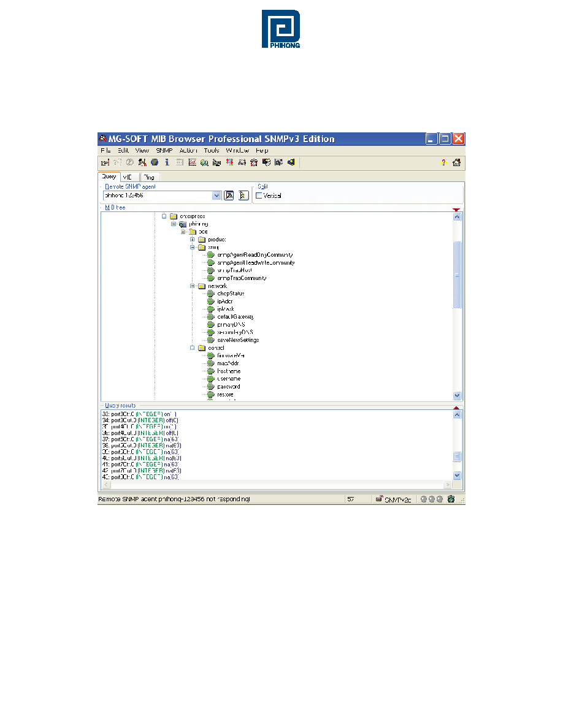Click the Remote SNMP agent input field
Image resolution: width=563 pixels, height=728 pixels.
(158, 195)
